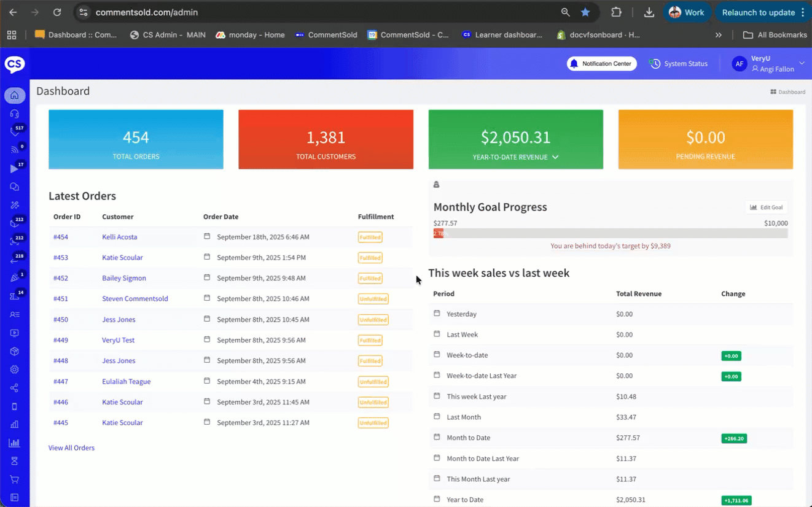Viewport: 812px width, 507px height.
Task: Open the headset support icon in sidebar
Action: [15, 114]
